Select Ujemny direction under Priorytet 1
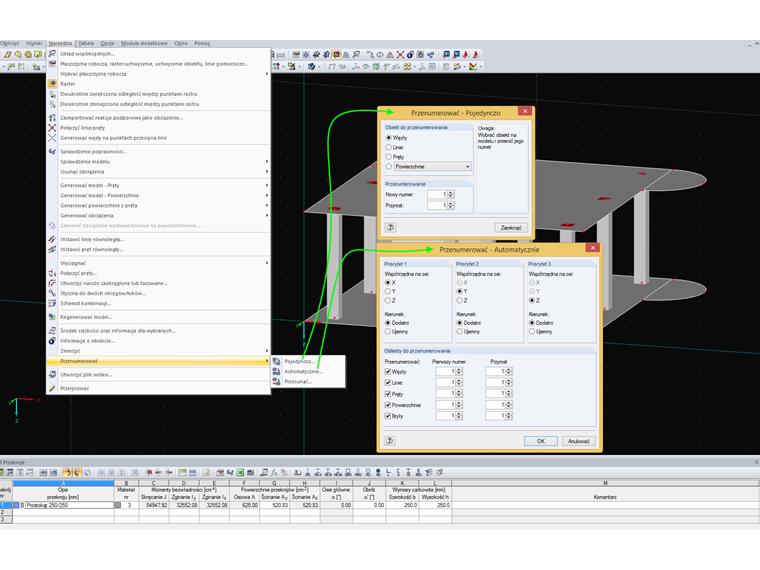 click(x=388, y=332)
